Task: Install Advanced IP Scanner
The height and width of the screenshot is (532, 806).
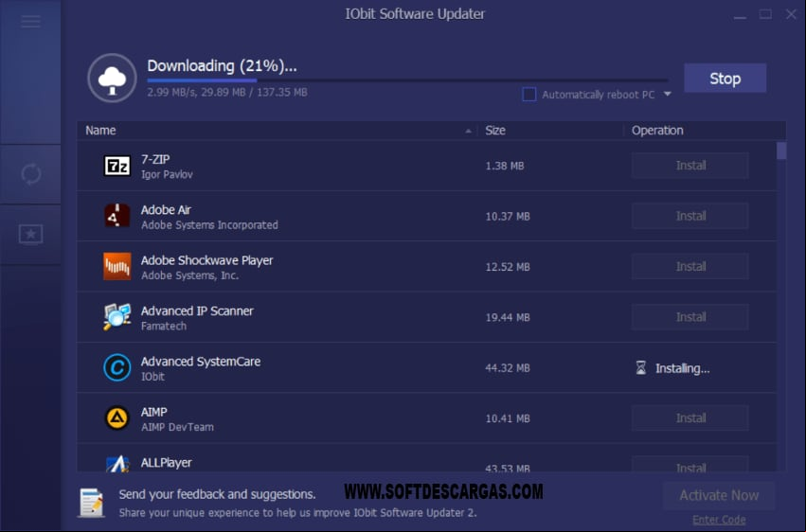Action: coord(690,317)
